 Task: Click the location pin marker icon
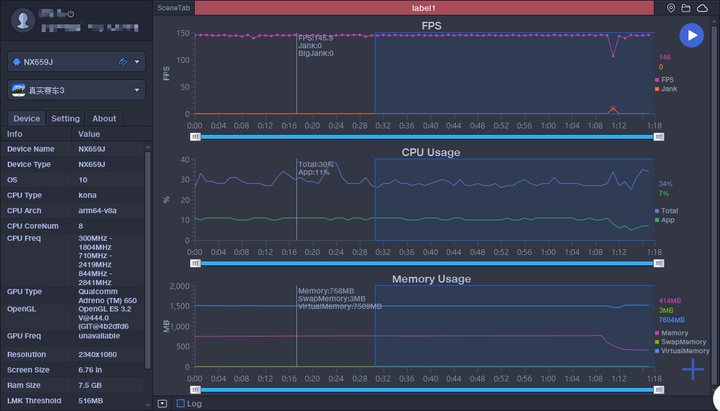[671, 8]
